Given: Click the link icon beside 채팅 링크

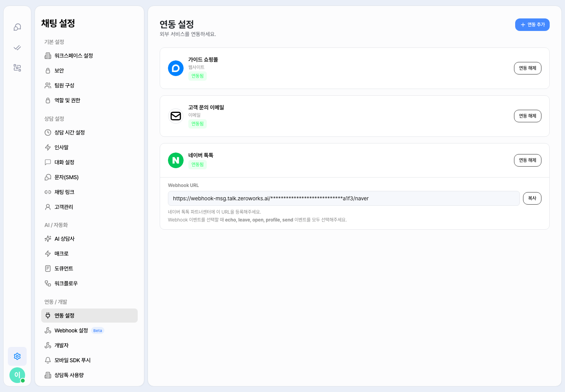Looking at the screenshot, I should 48,192.
